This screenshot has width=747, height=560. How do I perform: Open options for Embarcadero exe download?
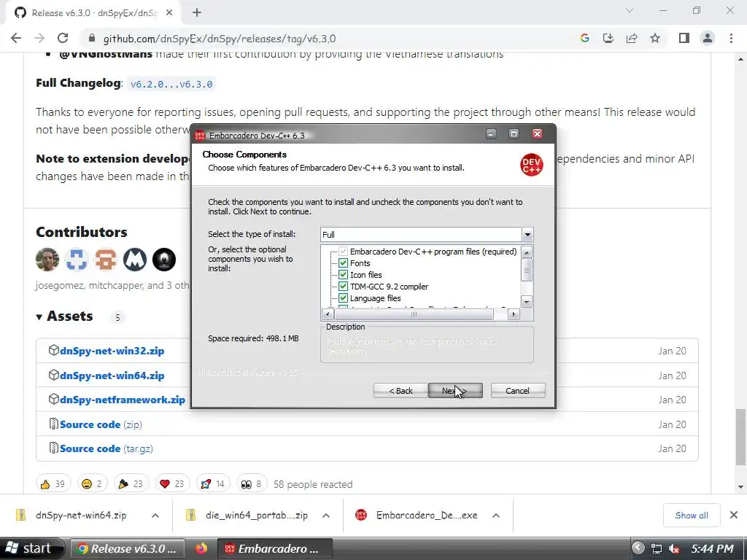click(496, 516)
